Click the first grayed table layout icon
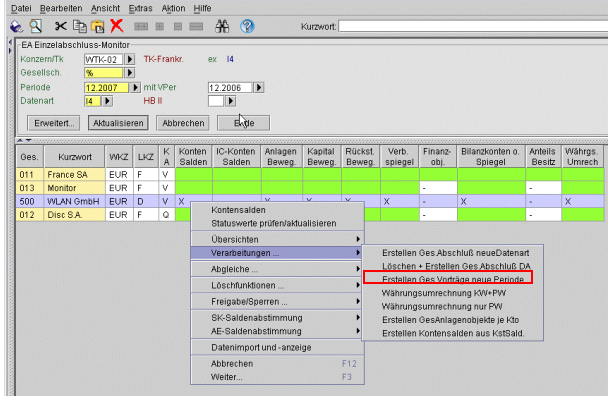610x396 pixels. (x=141, y=26)
